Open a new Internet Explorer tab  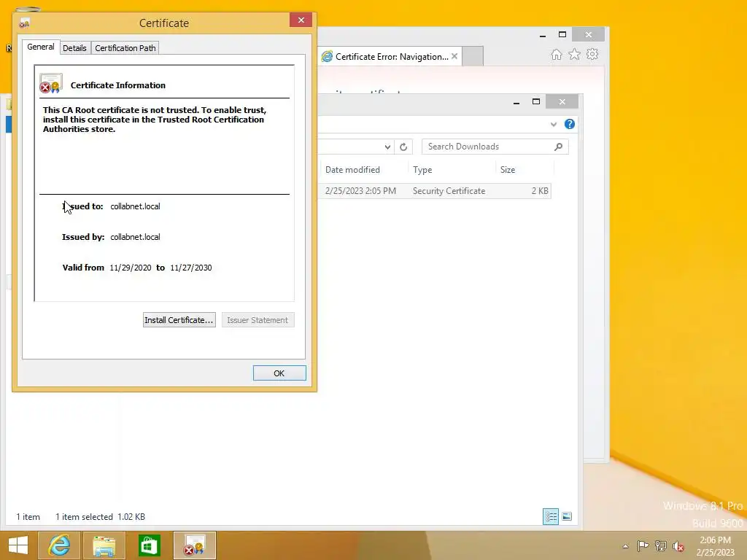(473, 56)
